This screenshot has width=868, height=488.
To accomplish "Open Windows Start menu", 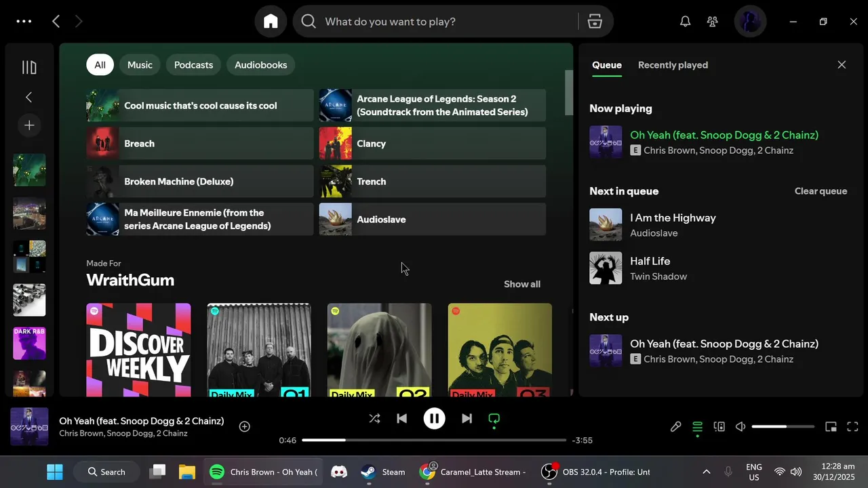I will click(x=55, y=472).
